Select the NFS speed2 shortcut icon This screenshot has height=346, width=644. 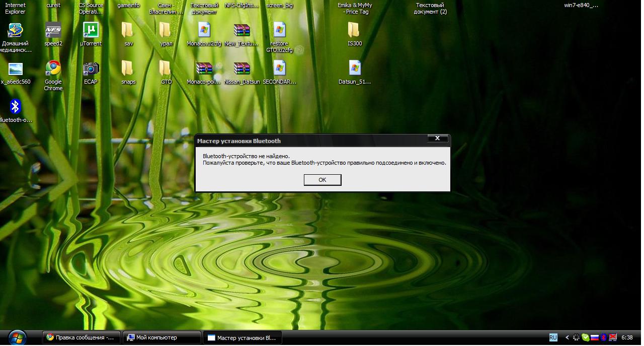click(53, 30)
